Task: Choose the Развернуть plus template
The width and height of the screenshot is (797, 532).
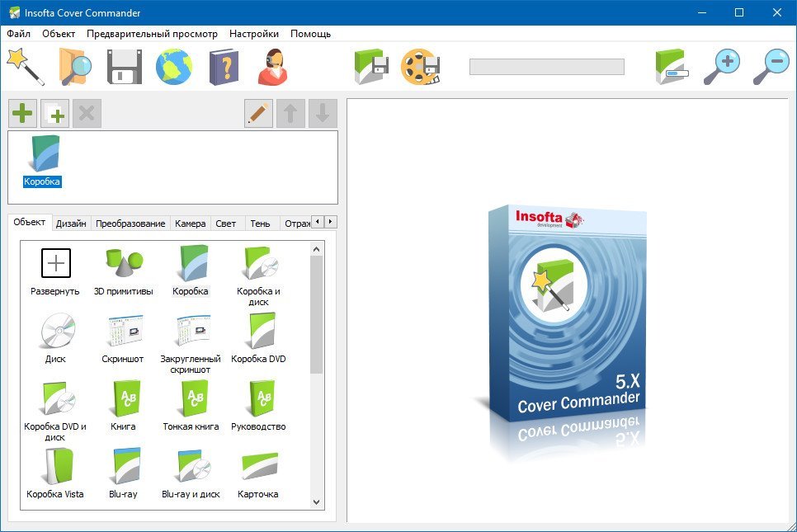Action: [55, 271]
